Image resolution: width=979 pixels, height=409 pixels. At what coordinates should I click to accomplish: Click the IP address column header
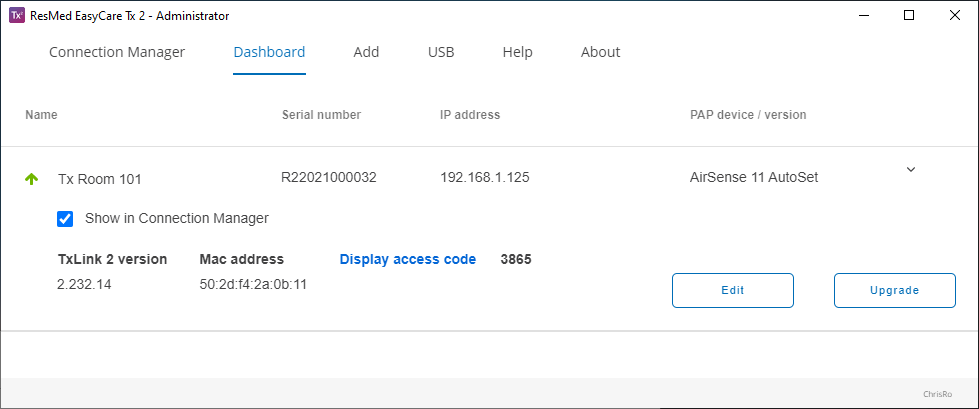coord(470,115)
